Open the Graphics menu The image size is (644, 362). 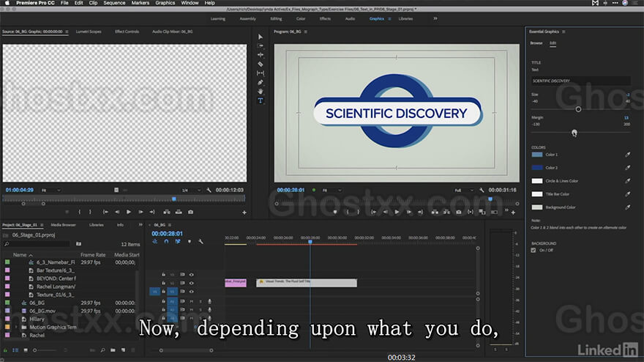tap(165, 3)
